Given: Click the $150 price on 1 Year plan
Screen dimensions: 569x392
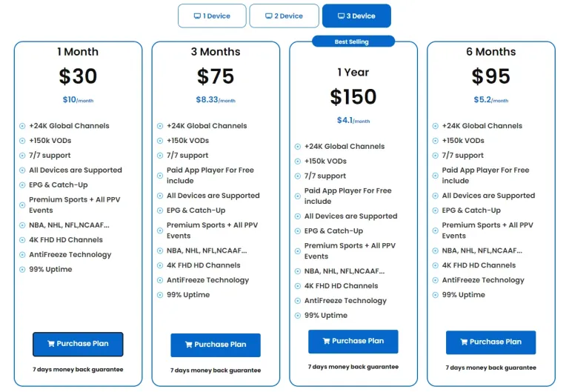Looking at the screenshot, I should point(353,97).
